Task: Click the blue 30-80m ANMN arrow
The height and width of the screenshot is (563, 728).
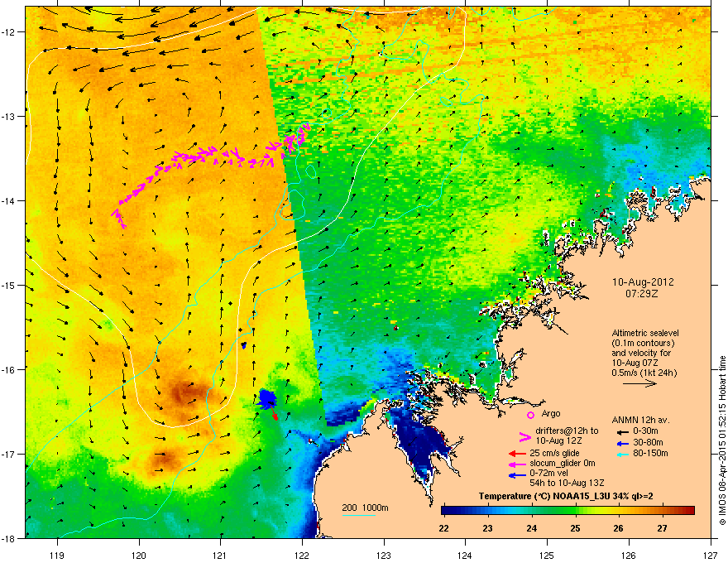Action: (623, 443)
